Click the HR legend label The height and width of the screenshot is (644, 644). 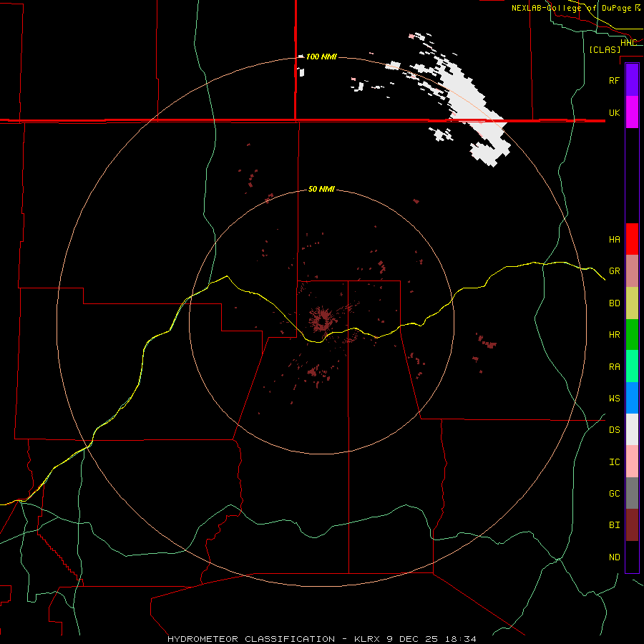[614, 335]
